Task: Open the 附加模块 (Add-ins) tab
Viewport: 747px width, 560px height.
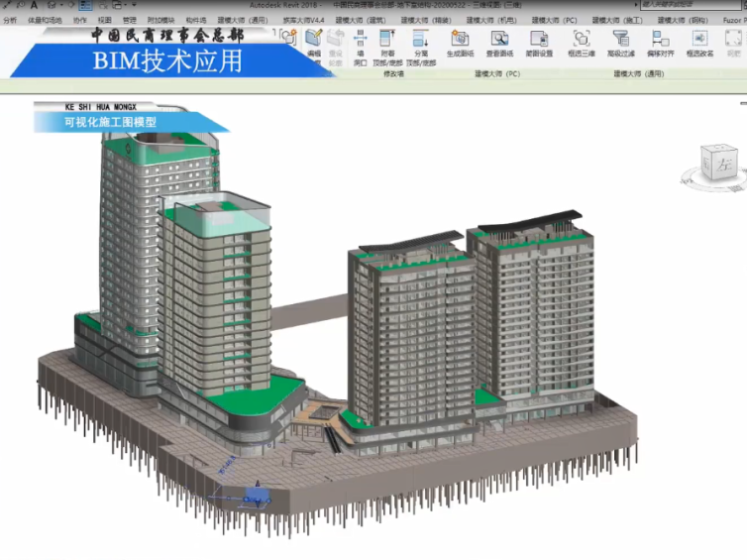Action: tap(161, 19)
